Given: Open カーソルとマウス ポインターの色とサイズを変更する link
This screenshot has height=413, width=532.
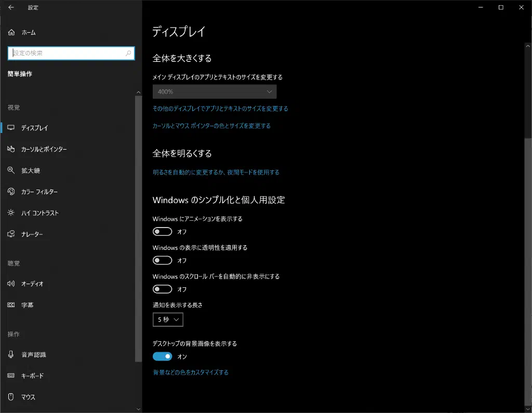Looking at the screenshot, I should 211,126.
